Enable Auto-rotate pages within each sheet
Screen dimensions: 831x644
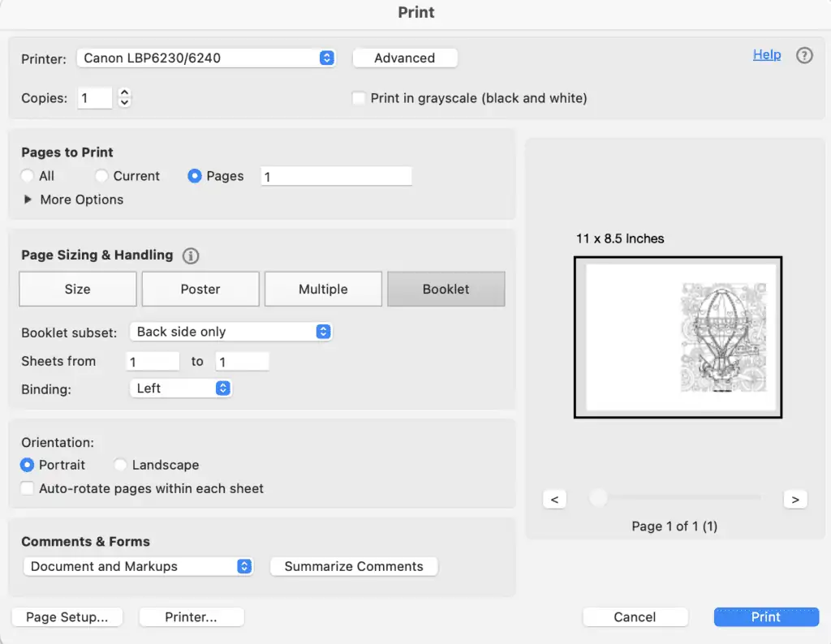point(27,488)
